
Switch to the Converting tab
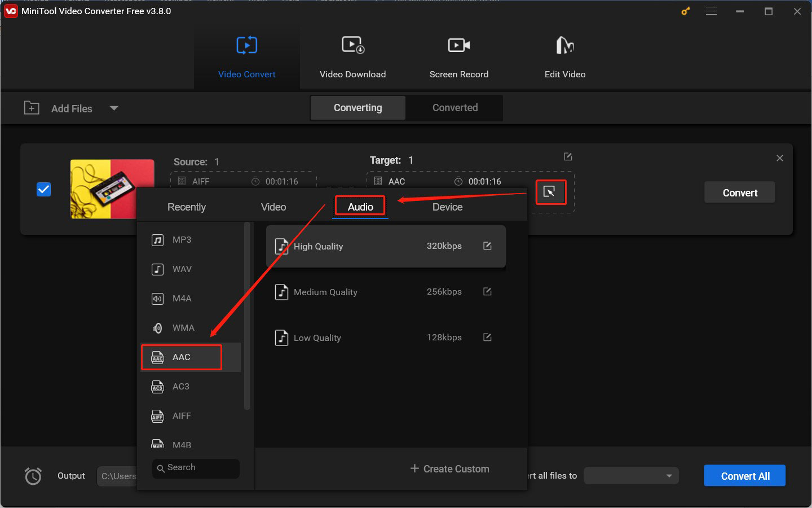[358, 108]
